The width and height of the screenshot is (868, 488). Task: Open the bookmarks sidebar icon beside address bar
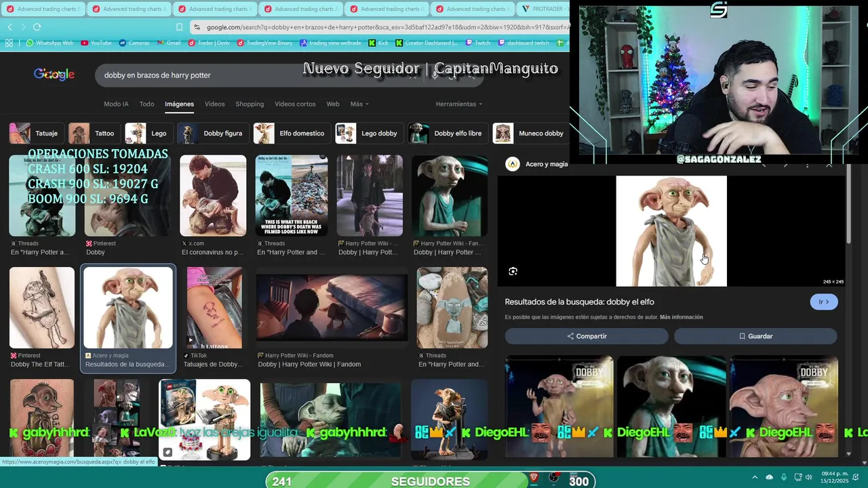click(179, 27)
